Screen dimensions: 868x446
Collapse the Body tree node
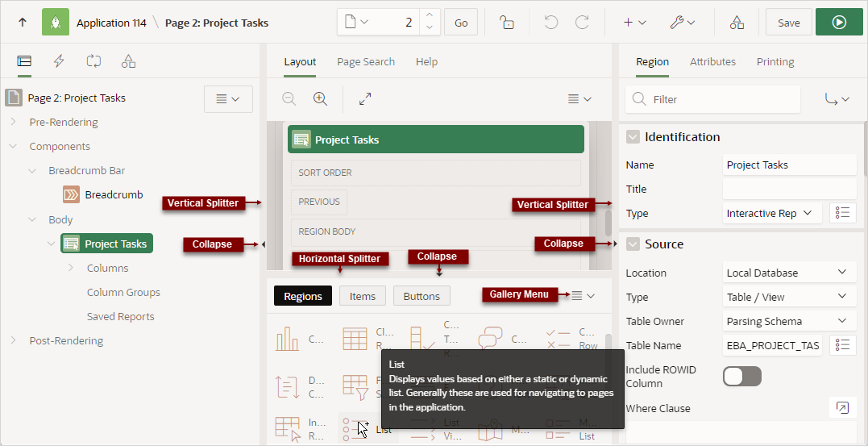point(32,219)
